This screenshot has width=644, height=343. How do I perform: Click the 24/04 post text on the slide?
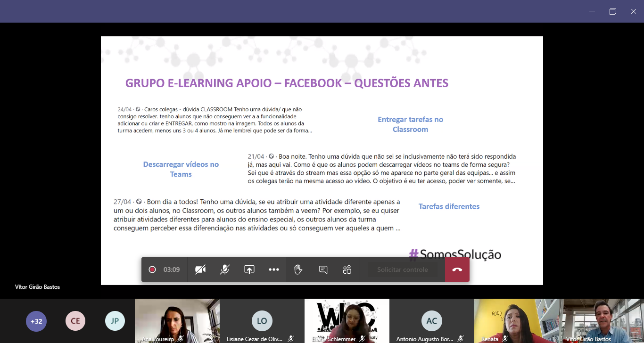[x=215, y=120]
